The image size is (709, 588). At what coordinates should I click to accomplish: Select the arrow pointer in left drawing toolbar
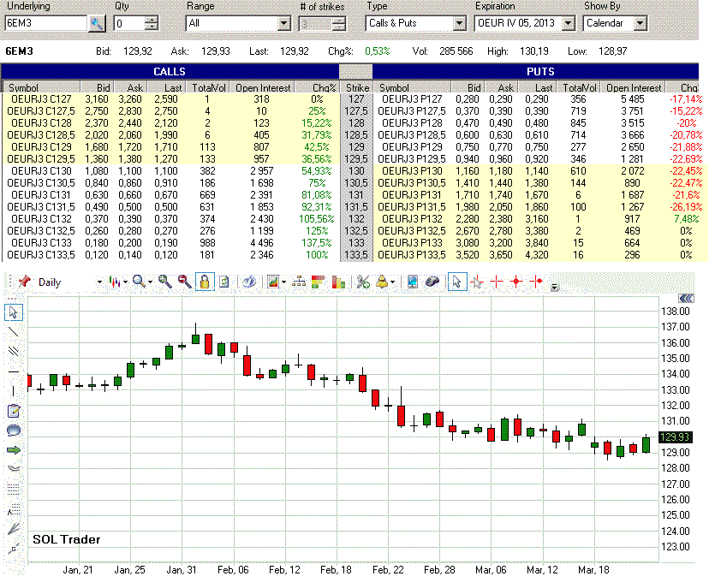14,312
